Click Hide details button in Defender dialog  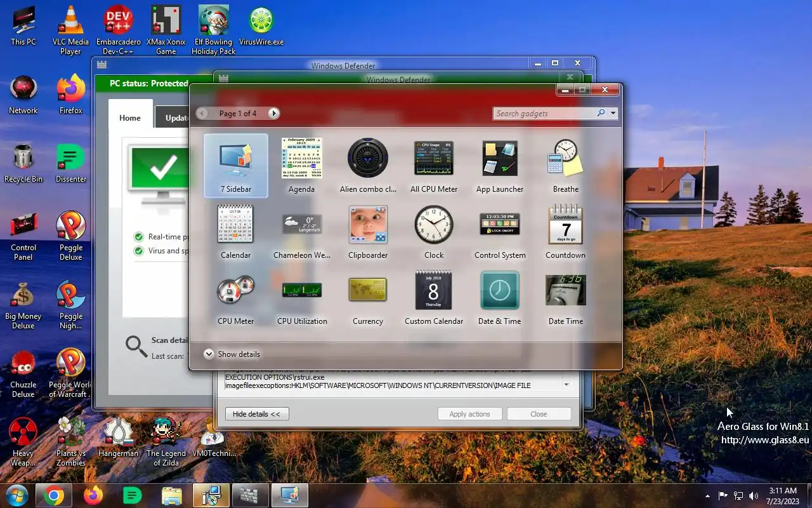point(257,414)
